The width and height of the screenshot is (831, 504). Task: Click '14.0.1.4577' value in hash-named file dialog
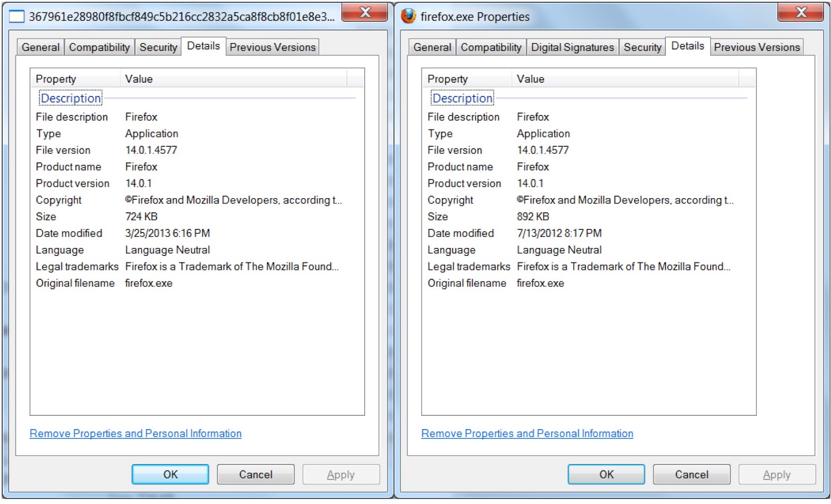151,150
